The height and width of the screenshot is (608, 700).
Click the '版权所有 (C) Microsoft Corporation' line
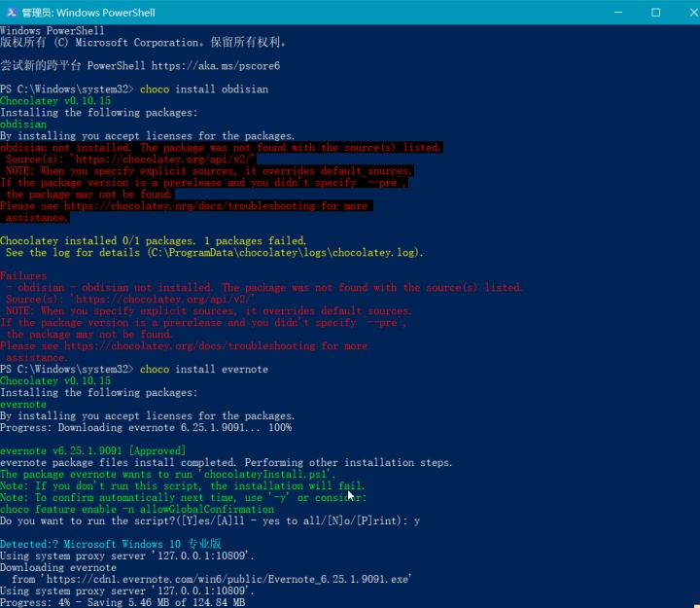pos(143,43)
